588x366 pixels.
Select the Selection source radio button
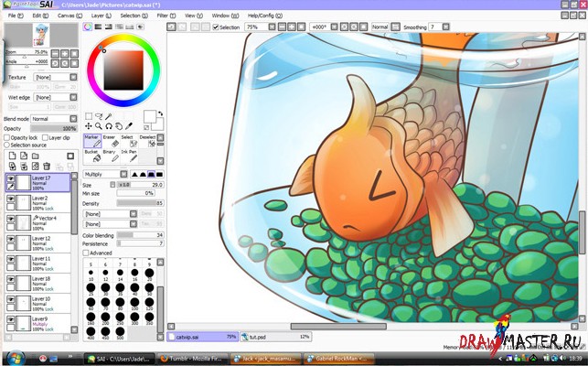click(6, 145)
